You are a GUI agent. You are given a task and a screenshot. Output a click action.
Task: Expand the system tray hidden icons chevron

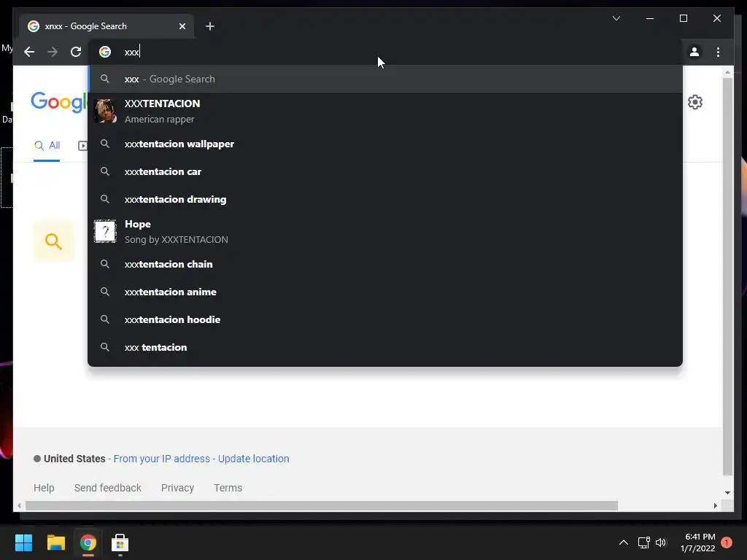[623, 542]
